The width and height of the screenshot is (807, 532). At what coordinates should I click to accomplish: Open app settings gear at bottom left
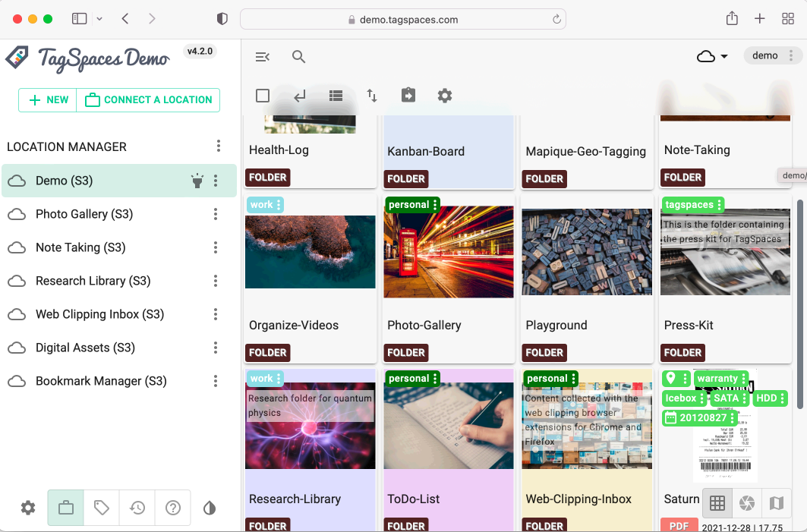[x=28, y=508]
